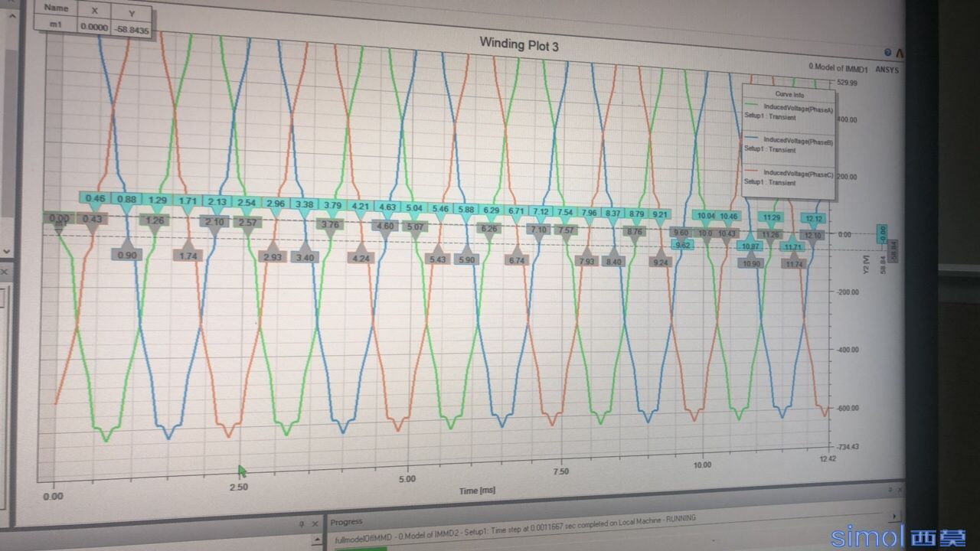Select the teal 4.63 time marker
The height and width of the screenshot is (551, 980).
click(387, 207)
